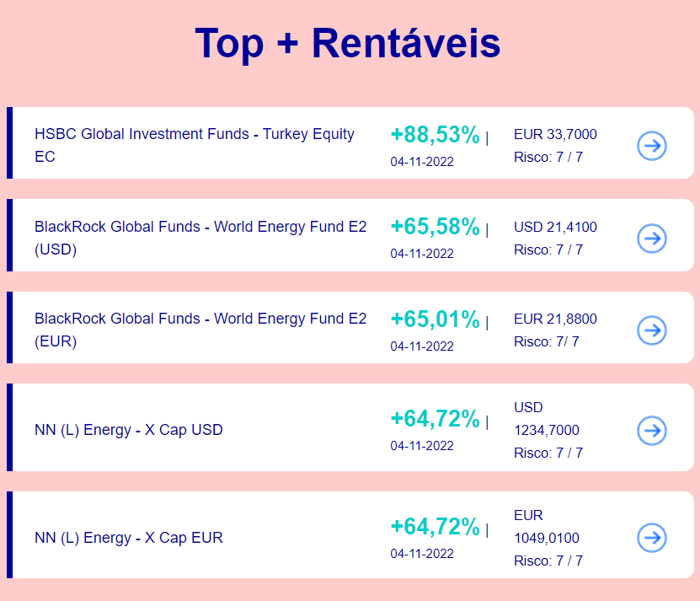Open arrow icon for HSBC Turkey Equity fund

tap(652, 146)
